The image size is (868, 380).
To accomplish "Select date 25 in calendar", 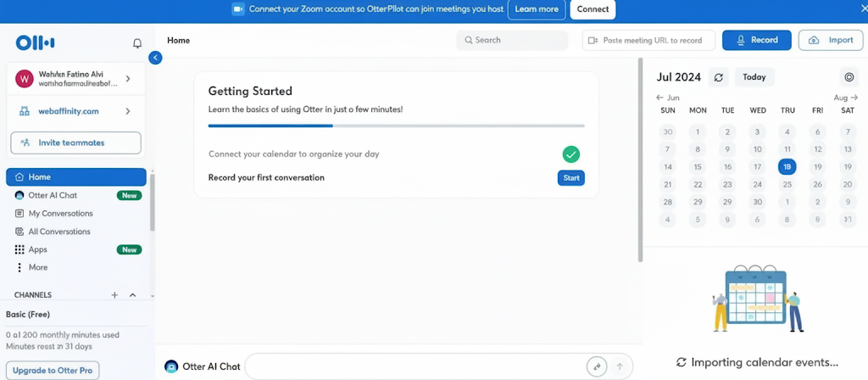I will pos(787,184).
